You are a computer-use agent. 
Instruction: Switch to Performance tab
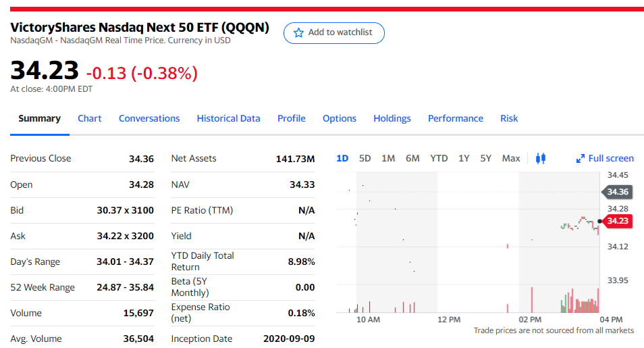click(x=456, y=118)
